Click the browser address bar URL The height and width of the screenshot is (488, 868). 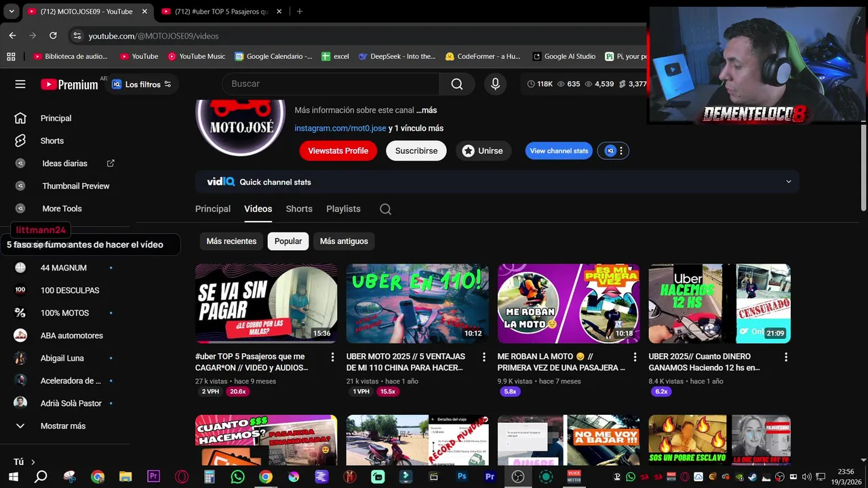click(153, 35)
